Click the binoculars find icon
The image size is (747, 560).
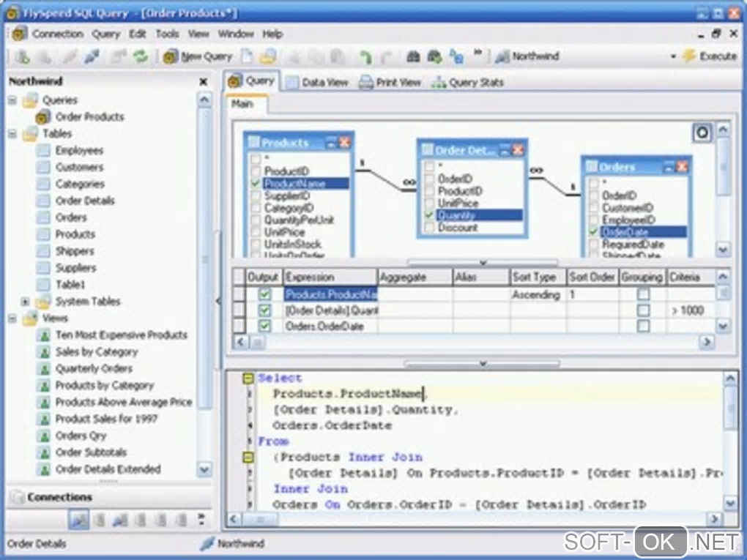(x=413, y=56)
